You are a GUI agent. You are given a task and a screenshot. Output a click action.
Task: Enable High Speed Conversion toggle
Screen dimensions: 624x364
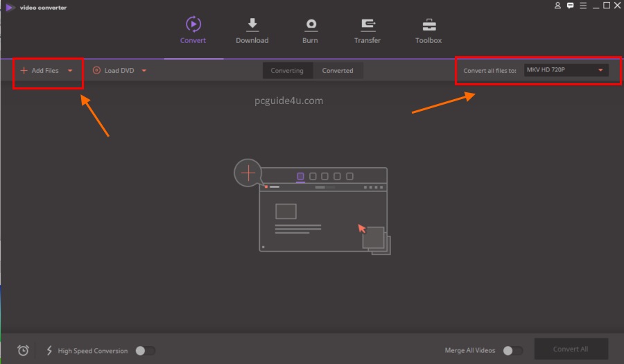point(145,351)
